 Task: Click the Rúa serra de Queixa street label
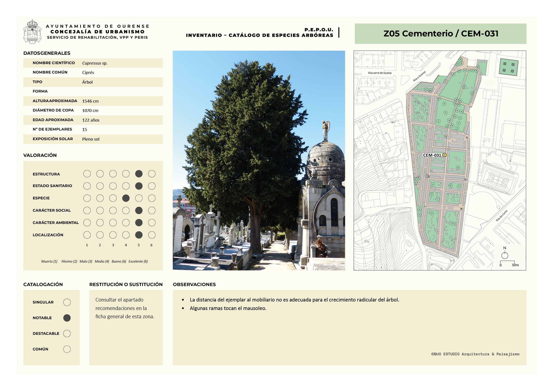(x=380, y=73)
